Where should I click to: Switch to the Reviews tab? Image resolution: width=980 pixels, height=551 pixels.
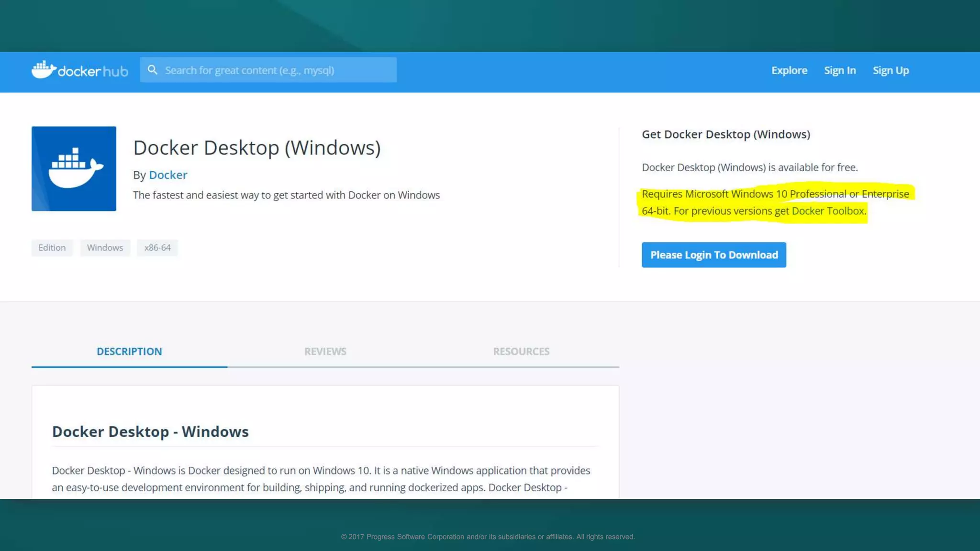pos(325,352)
